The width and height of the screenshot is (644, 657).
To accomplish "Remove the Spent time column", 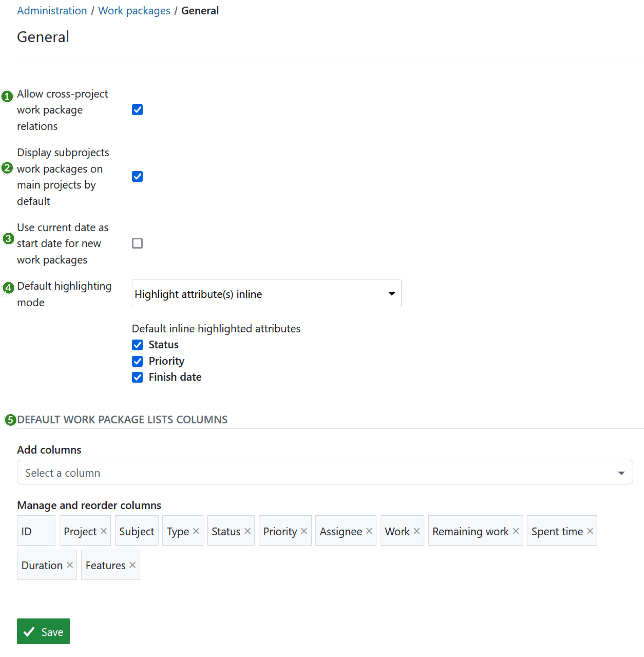I will tap(589, 531).
